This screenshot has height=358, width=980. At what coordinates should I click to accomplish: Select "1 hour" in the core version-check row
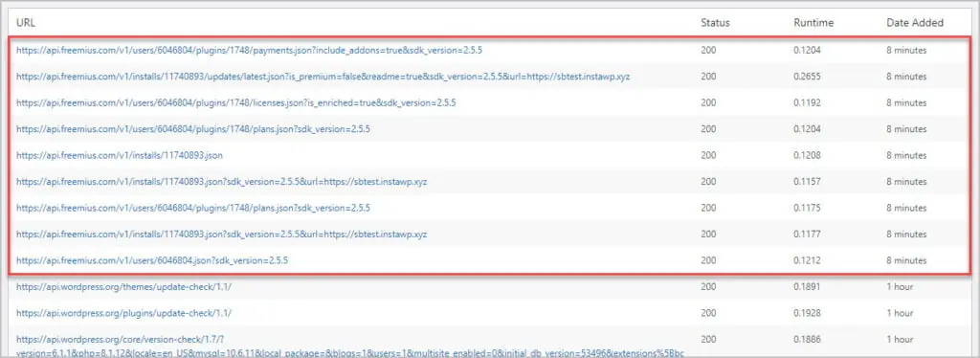(900, 339)
